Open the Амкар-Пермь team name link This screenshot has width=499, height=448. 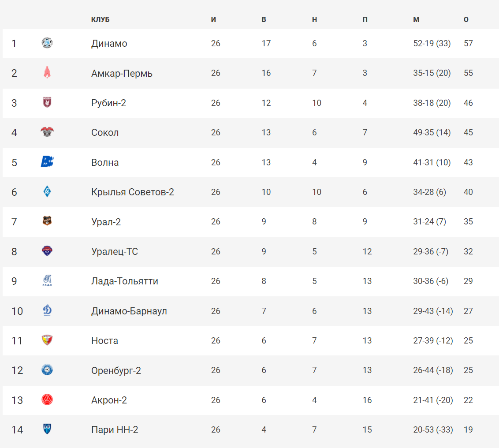(122, 73)
